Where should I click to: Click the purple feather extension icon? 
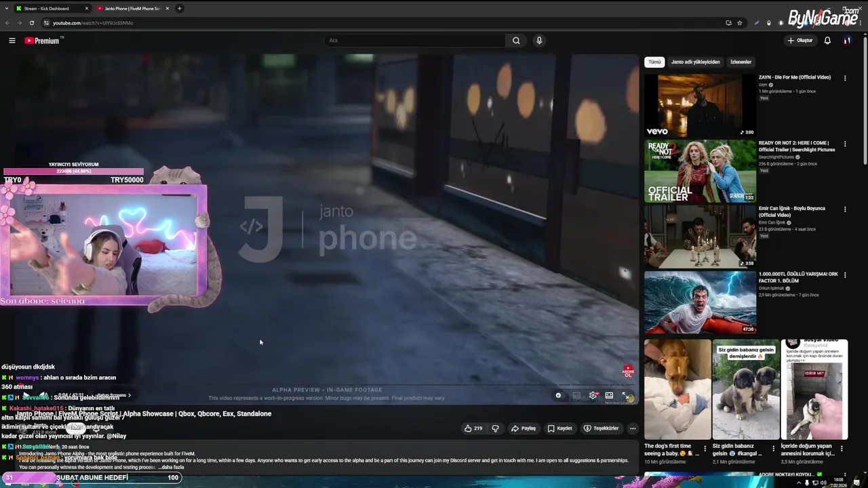757,23
